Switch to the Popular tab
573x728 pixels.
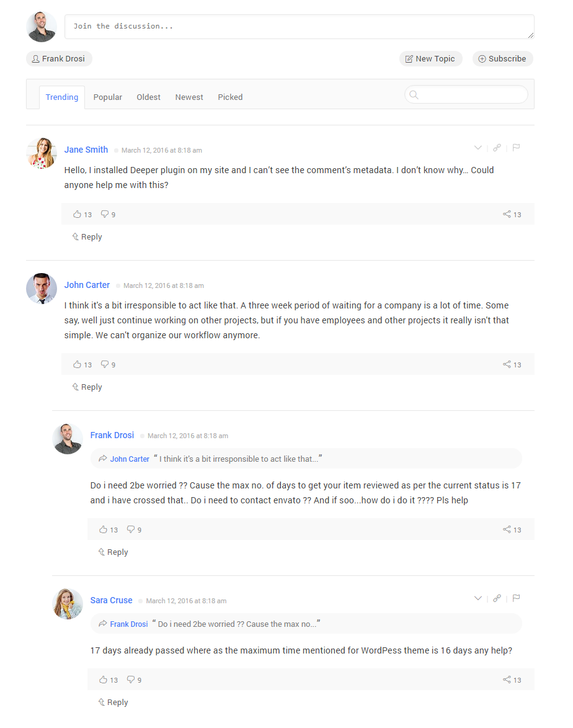108,97
